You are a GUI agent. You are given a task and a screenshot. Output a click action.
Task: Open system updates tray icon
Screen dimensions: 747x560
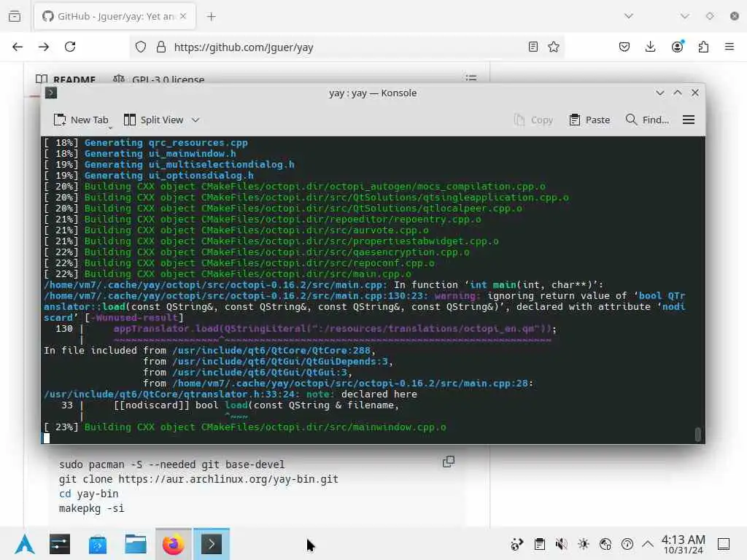click(627, 544)
